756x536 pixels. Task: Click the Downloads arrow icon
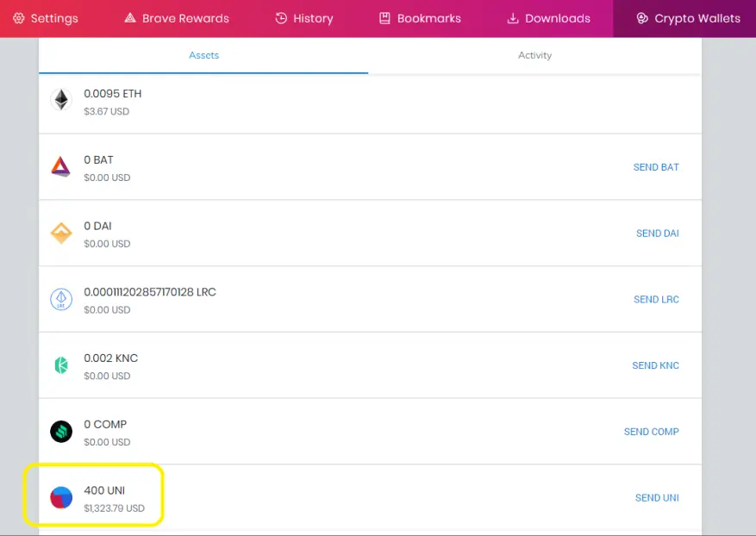point(513,18)
